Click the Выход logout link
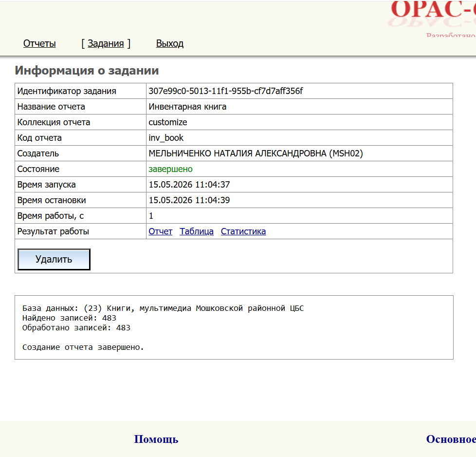476x457 pixels. (x=170, y=43)
